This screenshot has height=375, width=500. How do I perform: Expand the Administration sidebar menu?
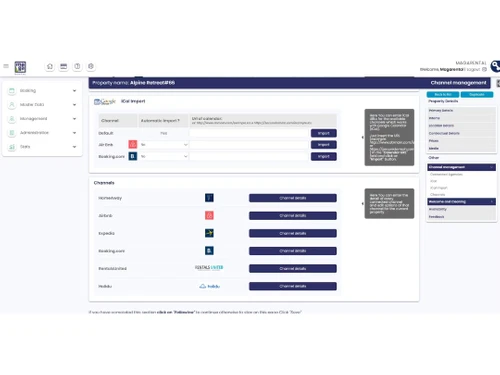[74, 133]
